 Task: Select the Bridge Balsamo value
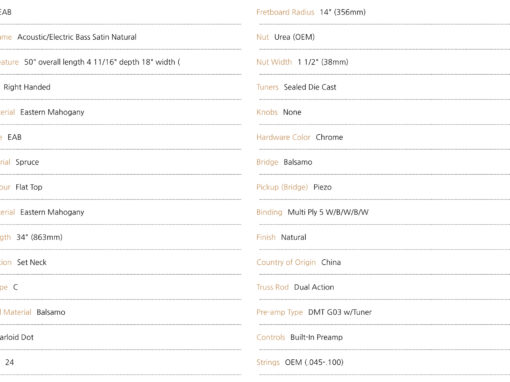coord(298,162)
